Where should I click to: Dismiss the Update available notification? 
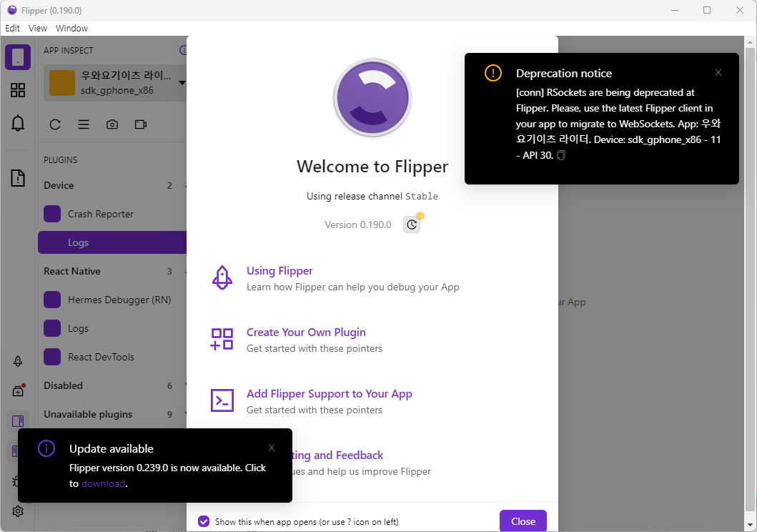pyautogui.click(x=272, y=448)
